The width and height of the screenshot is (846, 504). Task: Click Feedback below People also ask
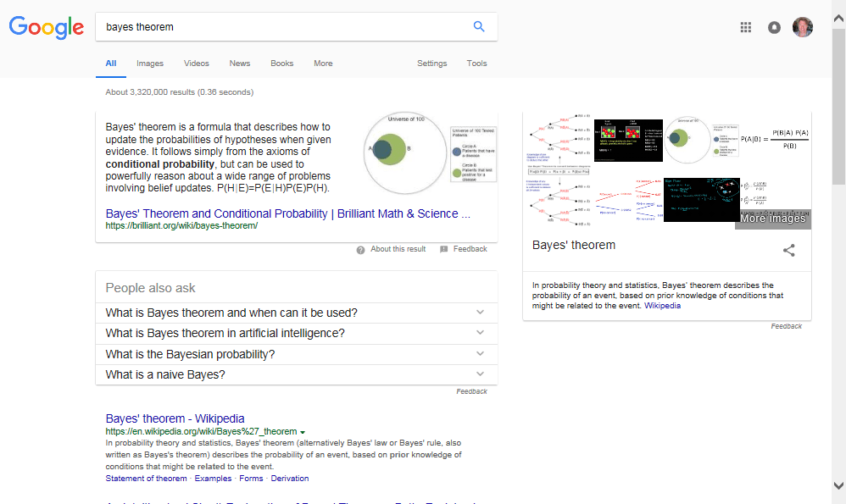click(471, 391)
